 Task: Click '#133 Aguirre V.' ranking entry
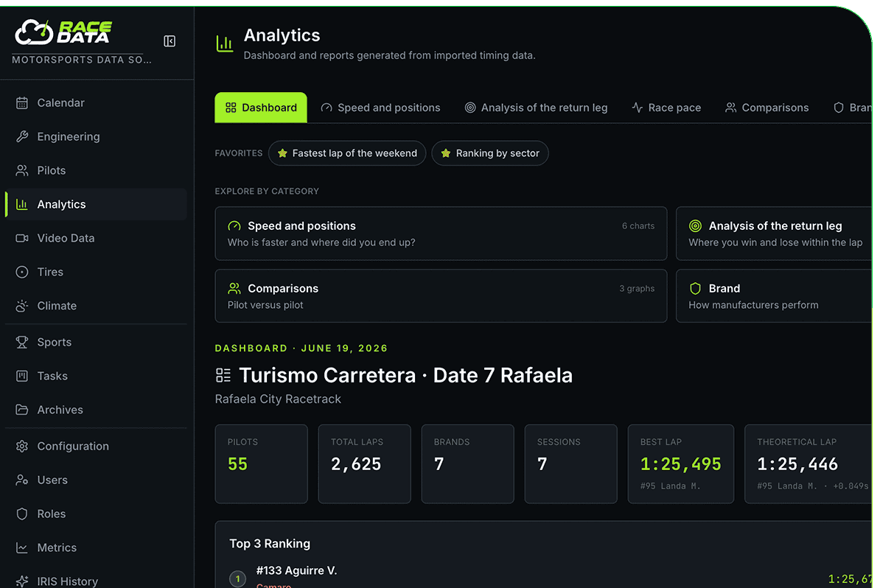(297, 570)
